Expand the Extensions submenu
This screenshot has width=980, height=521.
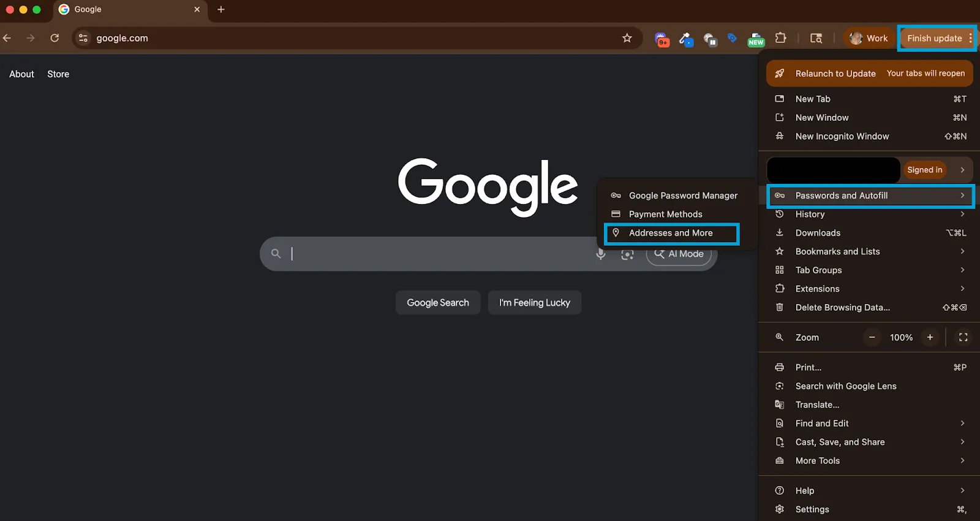870,289
